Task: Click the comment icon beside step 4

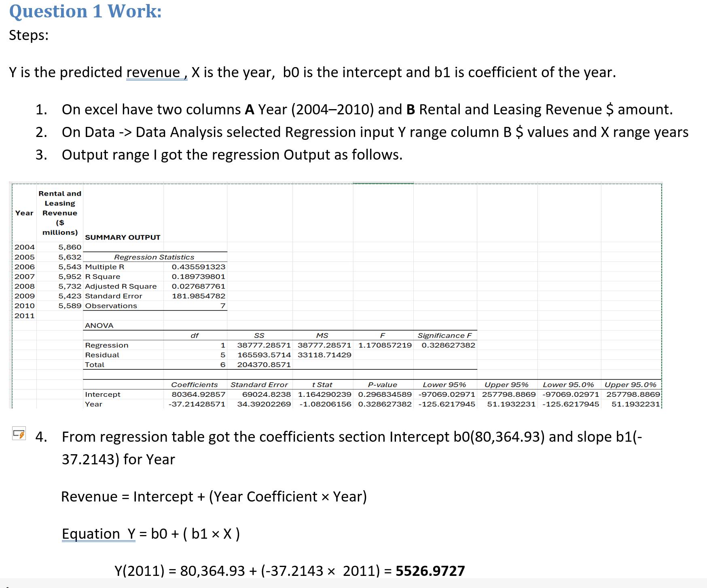Action: (19, 434)
